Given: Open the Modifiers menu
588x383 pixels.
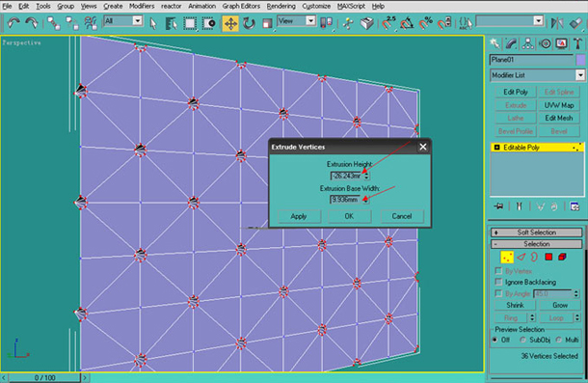Looking at the screenshot, I should 142,6.
